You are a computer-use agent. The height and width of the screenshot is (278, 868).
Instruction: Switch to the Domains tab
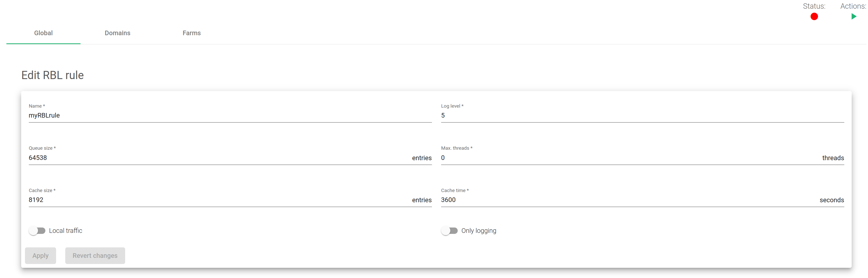click(x=117, y=33)
